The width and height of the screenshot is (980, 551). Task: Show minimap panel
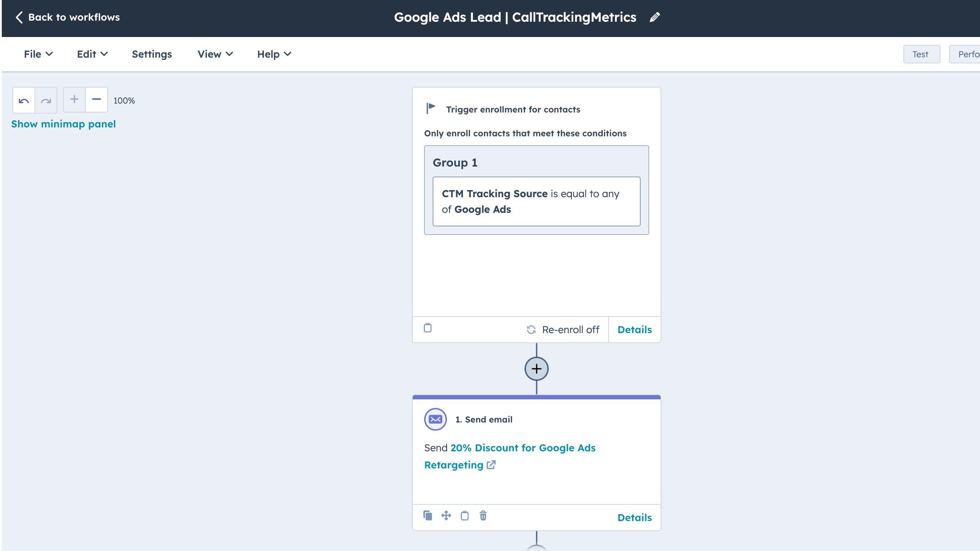coord(63,124)
